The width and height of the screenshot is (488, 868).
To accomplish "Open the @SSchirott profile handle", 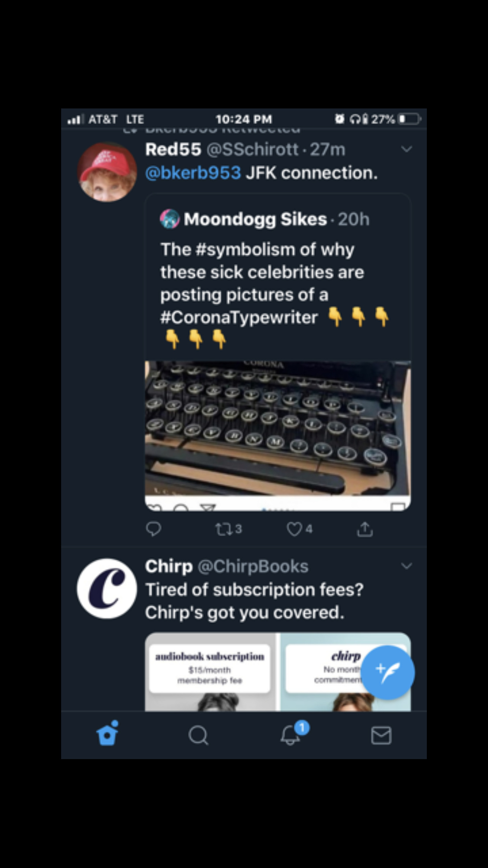I will coord(252,150).
